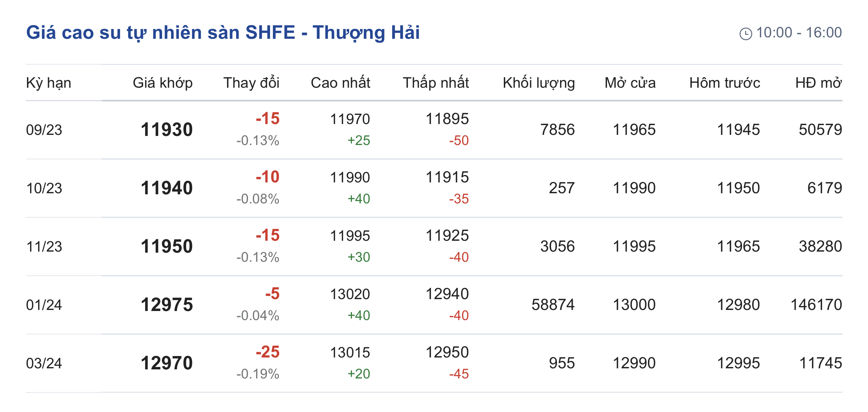Viewport: 868px width, 412px height.
Task: Click the clock icon beside the trading hours
Action: pos(746,34)
